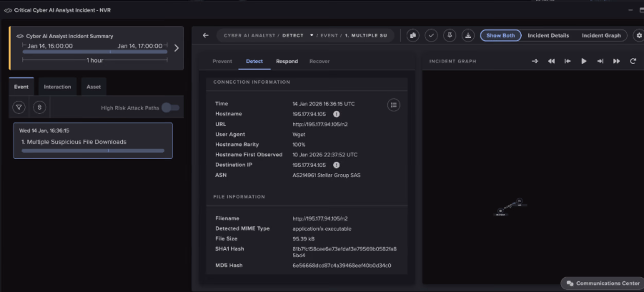The image size is (644, 292).
Task: Pin the incident using the pin icon
Action: coord(450,36)
